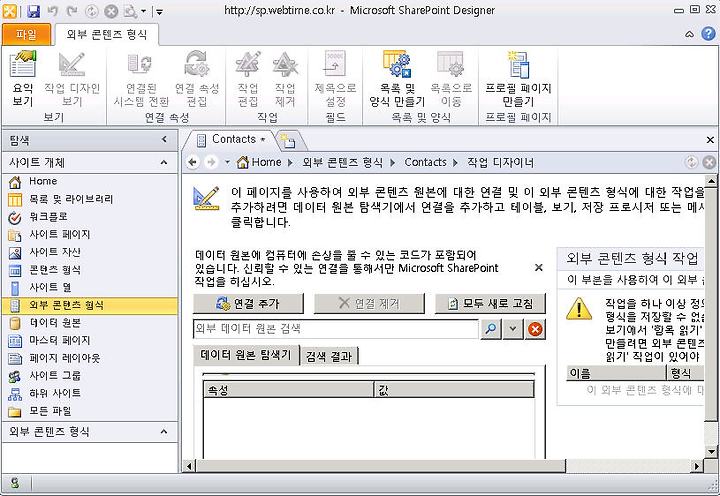Expand the arrow after Contacts in breadcrumb
The height and width of the screenshot is (496, 720).
pos(456,163)
